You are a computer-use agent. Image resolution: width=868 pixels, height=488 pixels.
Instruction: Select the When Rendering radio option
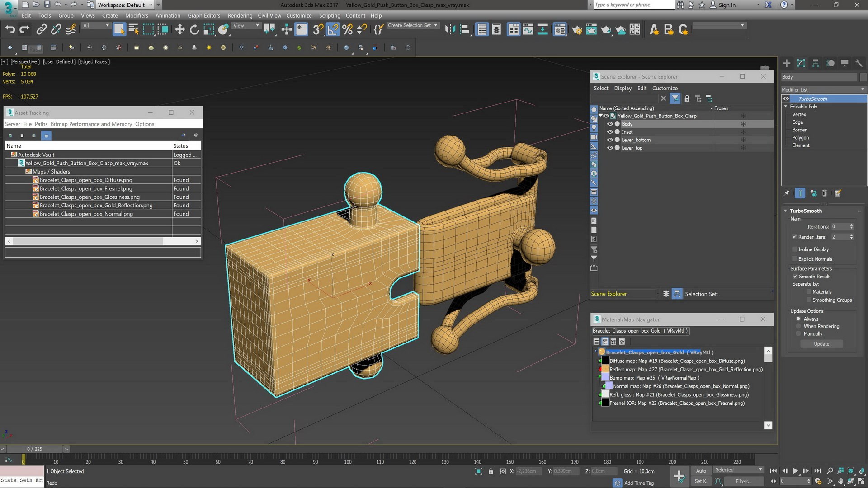(798, 326)
